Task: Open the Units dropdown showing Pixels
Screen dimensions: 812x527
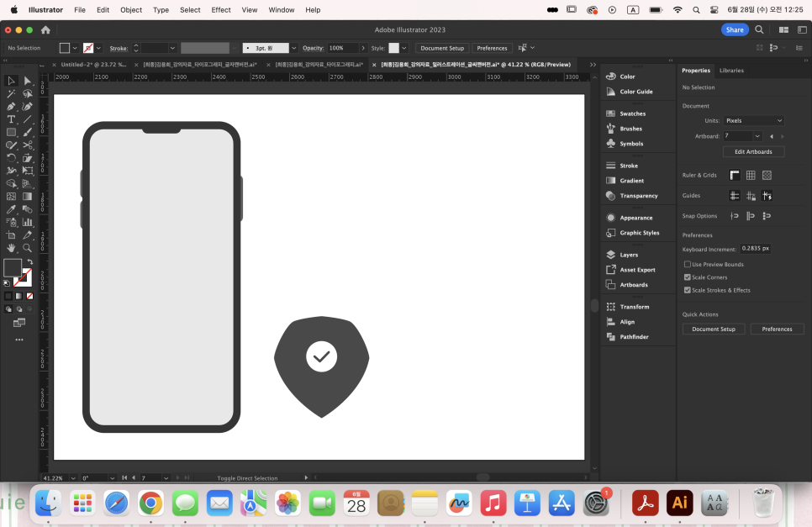Action: pos(753,121)
